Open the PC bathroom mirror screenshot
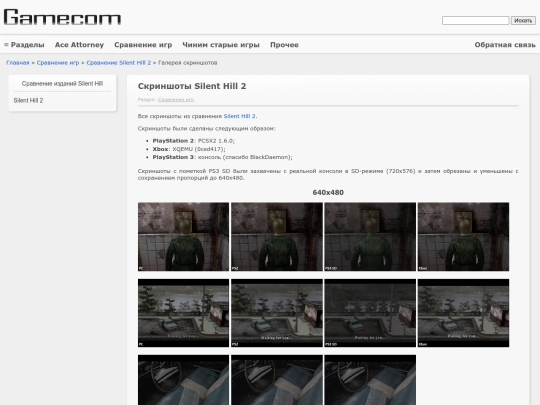This screenshot has width=540, height=405. (x=183, y=237)
